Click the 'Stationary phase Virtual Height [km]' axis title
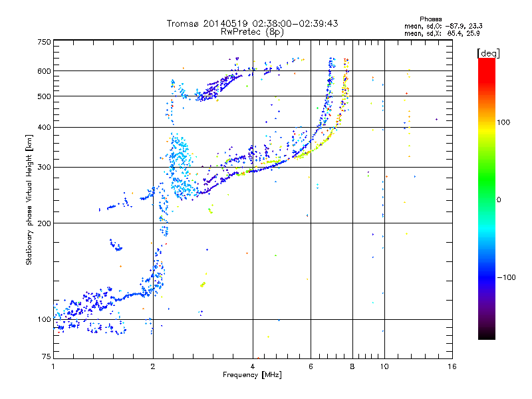 [29, 199]
